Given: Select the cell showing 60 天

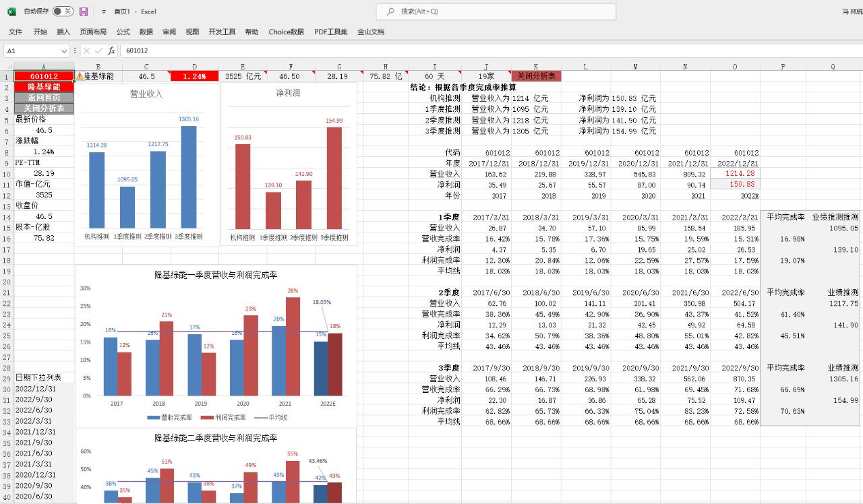Looking at the screenshot, I should (435, 76).
